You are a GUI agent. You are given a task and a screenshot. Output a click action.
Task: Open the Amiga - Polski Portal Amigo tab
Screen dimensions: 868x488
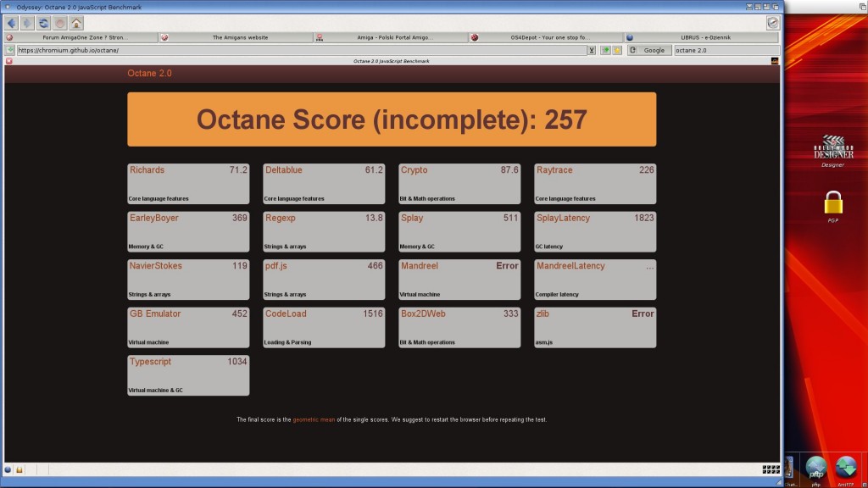pos(392,37)
